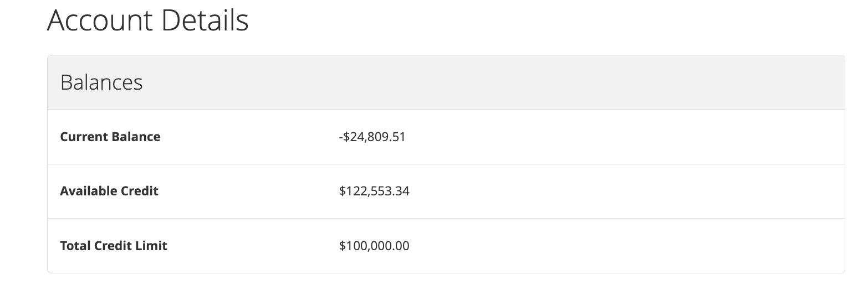Click the minus sign before $24,809.51
The width and height of the screenshot is (868, 290).
[x=340, y=137]
